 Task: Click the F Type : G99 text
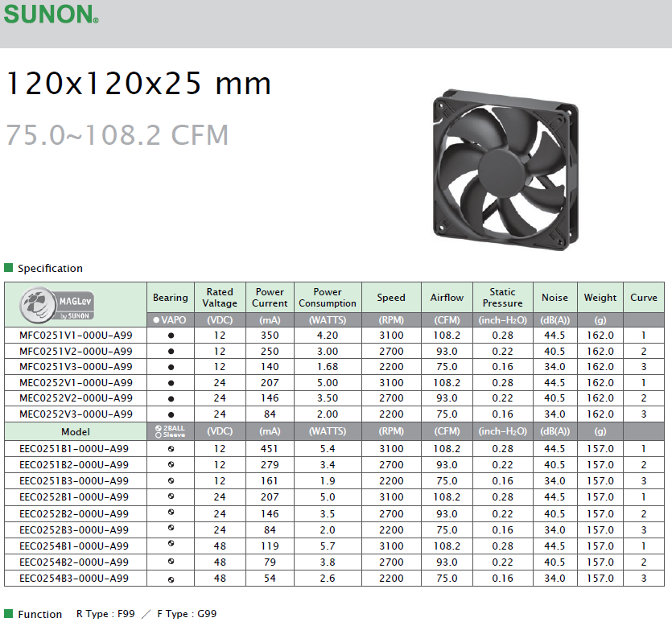[187, 614]
